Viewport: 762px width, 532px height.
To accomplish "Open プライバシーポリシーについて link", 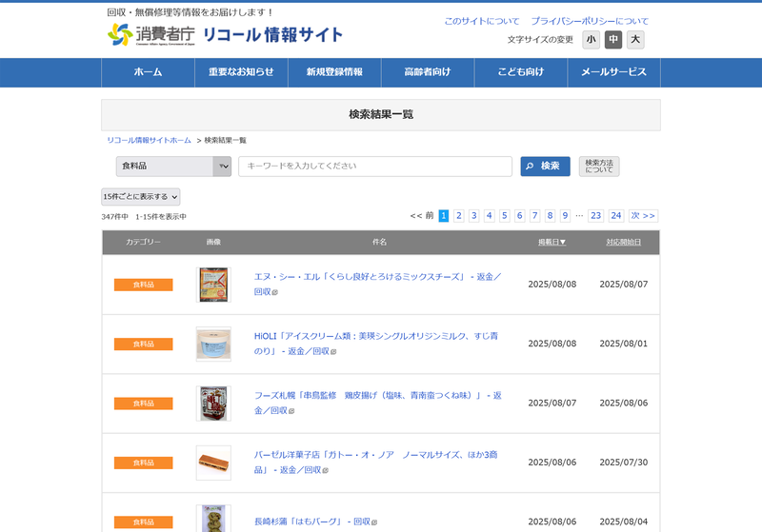I will tap(590, 21).
